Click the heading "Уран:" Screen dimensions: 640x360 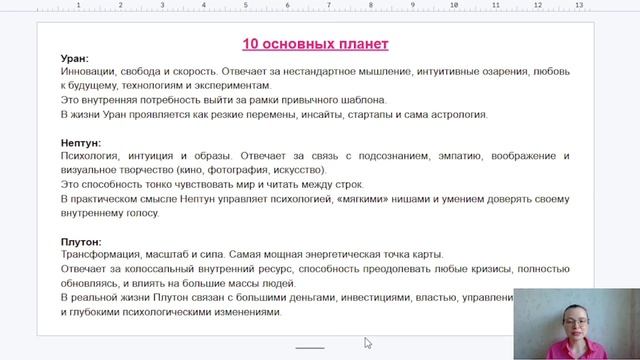coord(75,58)
